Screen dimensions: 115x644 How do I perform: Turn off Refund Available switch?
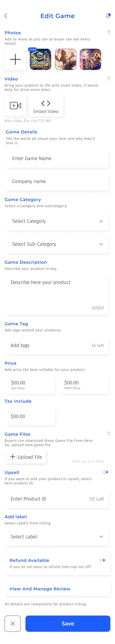pyautogui.click(x=103, y=560)
